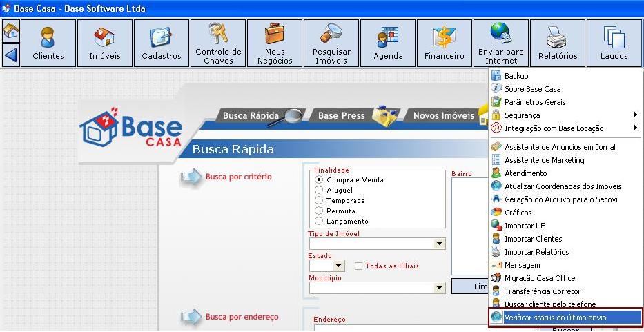Click the Gráficos pie chart icon
Screen dimensions: 644x332
coord(496,212)
